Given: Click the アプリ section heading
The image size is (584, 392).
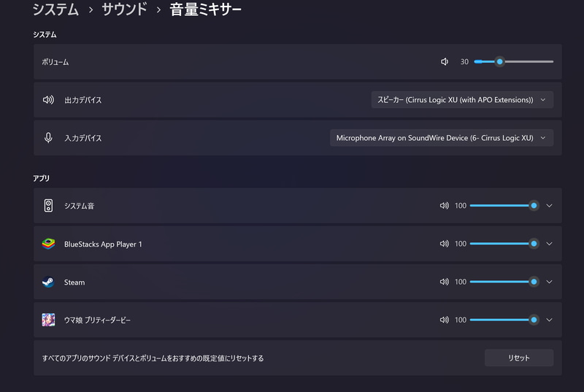Looking at the screenshot, I should 41,178.
